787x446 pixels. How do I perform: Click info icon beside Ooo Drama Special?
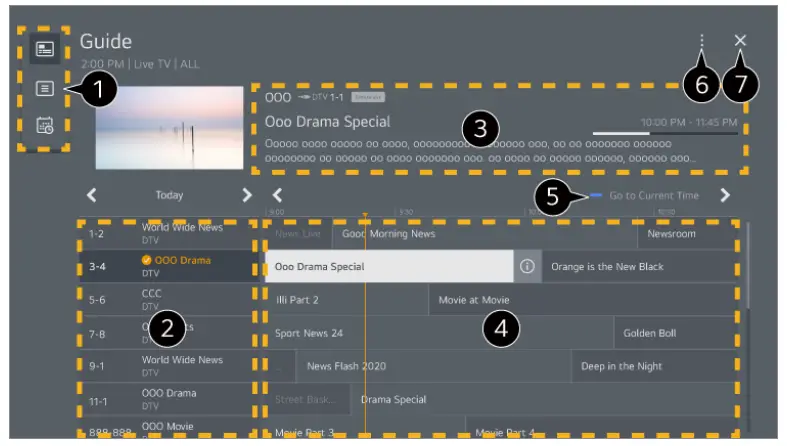(527, 267)
